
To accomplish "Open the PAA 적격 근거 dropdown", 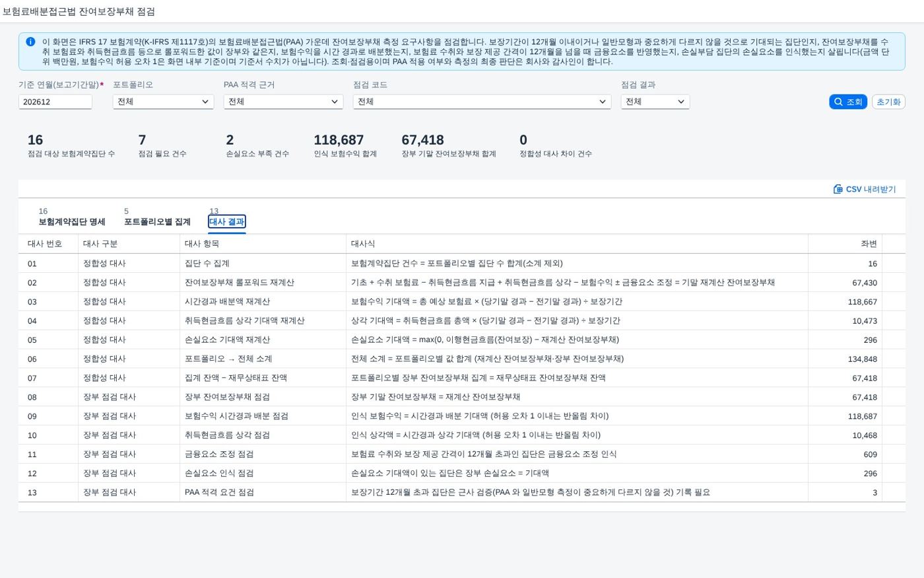I will [x=283, y=102].
